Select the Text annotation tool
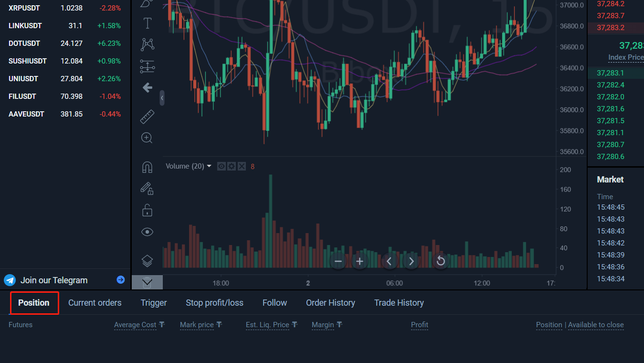This screenshot has height=363, width=644. tap(147, 23)
